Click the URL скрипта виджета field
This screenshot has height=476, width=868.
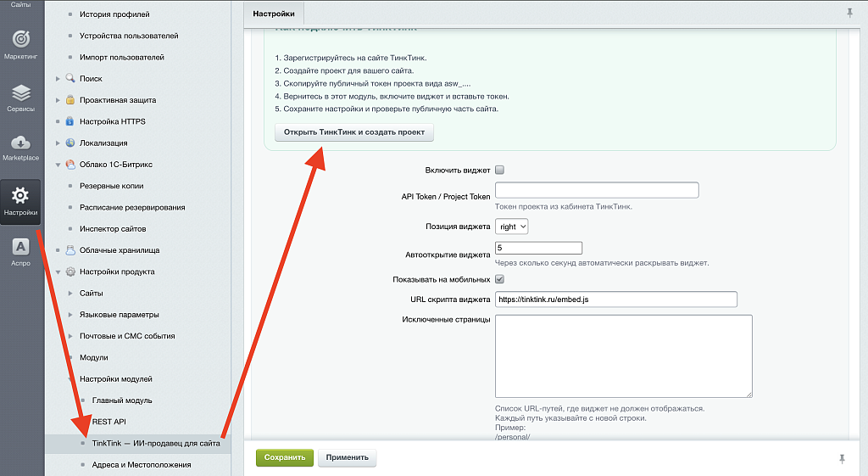coord(616,300)
